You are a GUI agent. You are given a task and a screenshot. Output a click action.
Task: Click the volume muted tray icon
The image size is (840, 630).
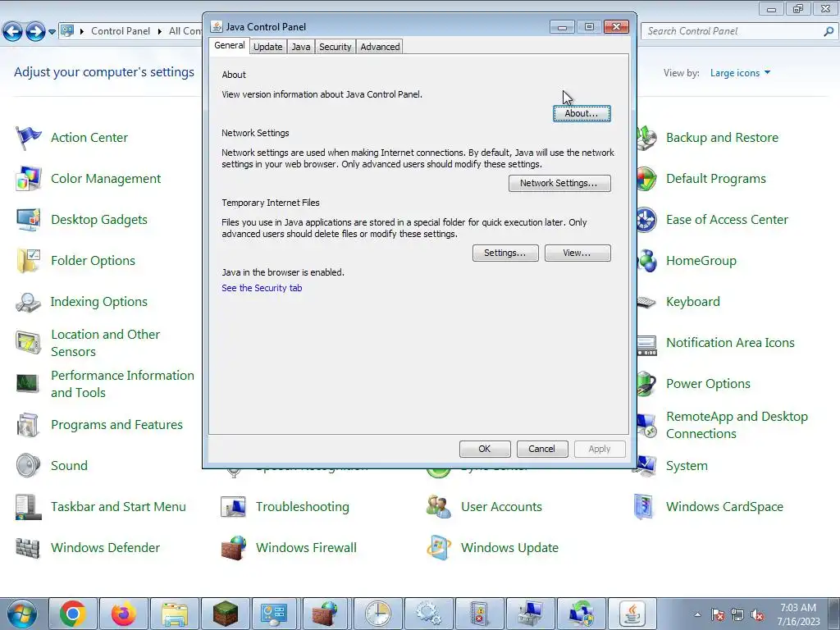pos(757,615)
